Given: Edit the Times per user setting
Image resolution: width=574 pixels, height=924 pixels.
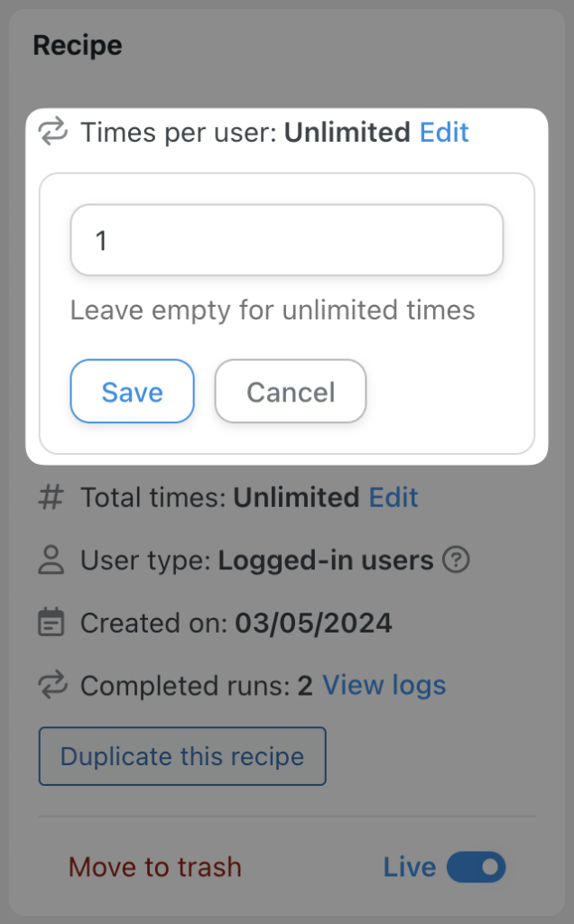Looking at the screenshot, I should pos(441,132).
